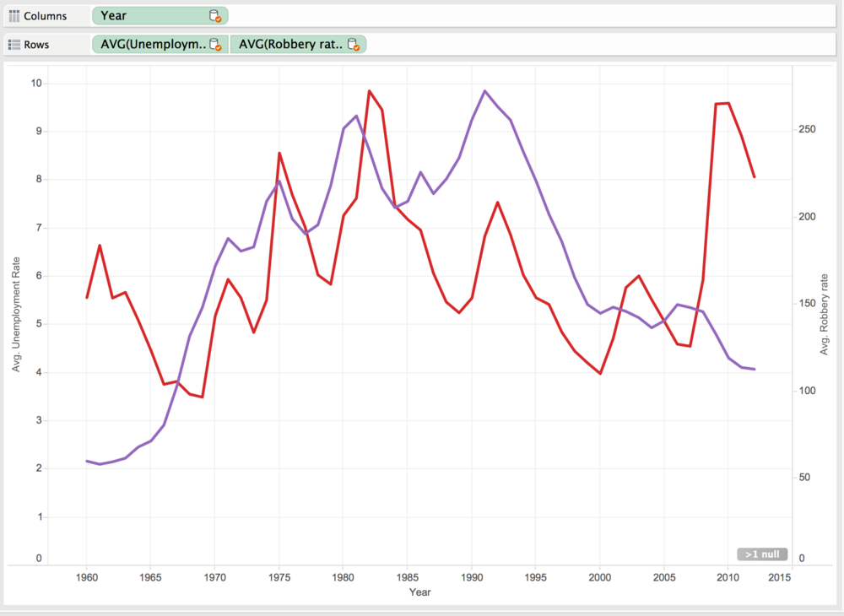Click the data source icon on Year pill
Image resolution: width=844 pixels, height=616 pixels.
click(x=214, y=16)
